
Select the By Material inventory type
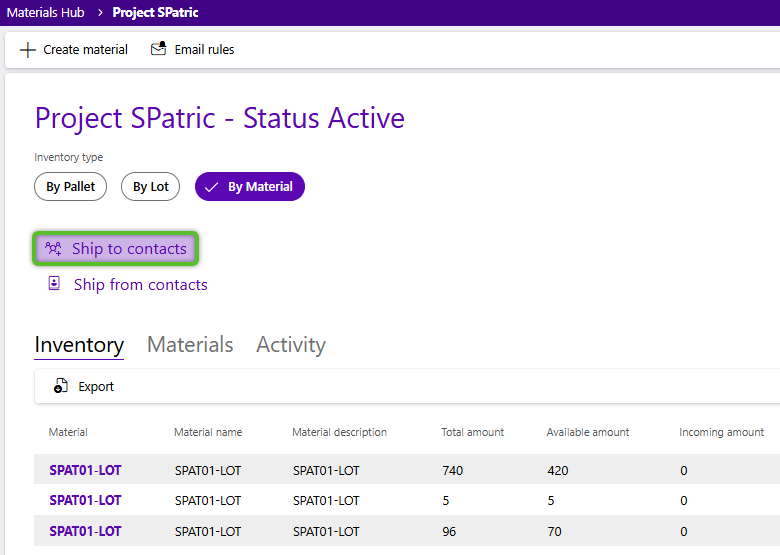(x=250, y=187)
